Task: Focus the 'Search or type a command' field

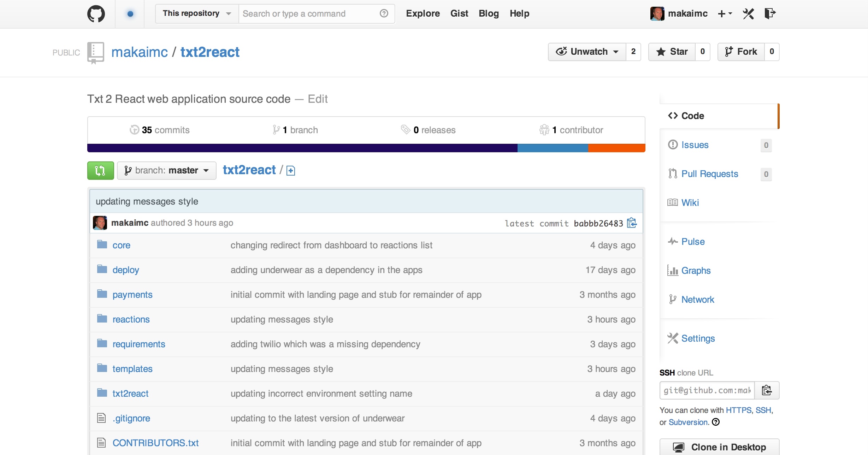Action: [x=310, y=13]
